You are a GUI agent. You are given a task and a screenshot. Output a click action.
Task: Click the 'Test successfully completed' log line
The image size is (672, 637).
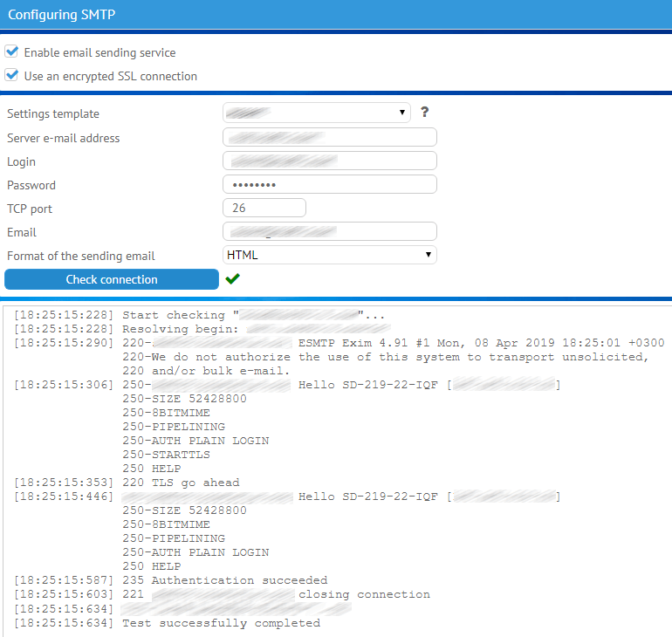220,623
